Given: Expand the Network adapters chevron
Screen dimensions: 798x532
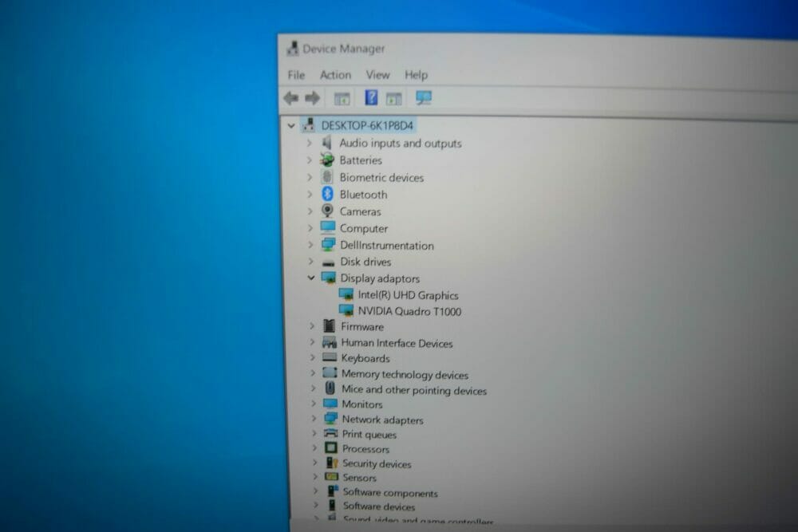Looking at the screenshot, I should [314, 419].
